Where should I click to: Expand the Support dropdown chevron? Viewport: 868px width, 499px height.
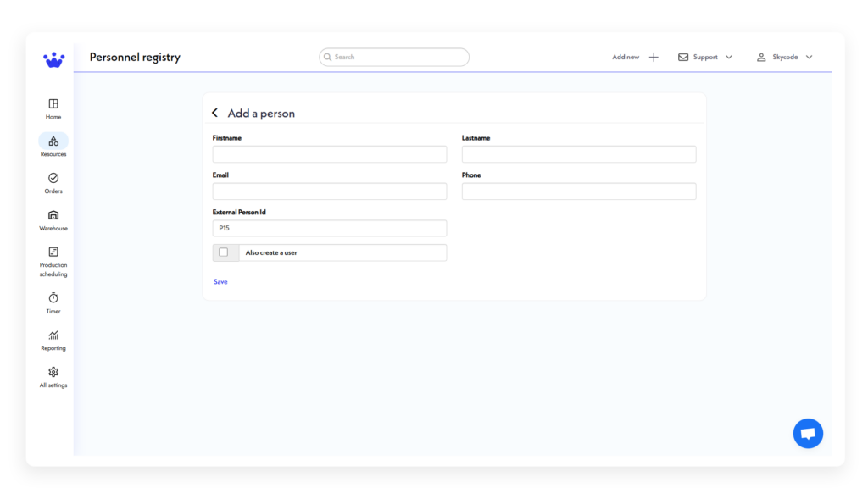click(x=729, y=57)
